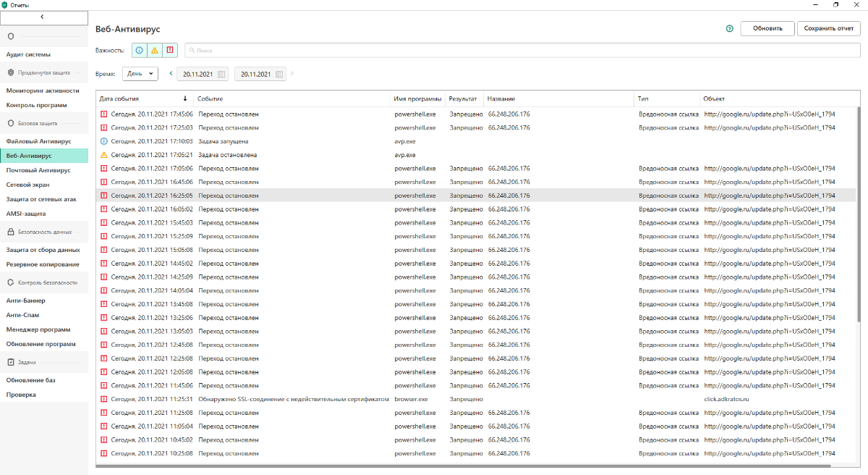Open calendar picker for start date

(x=221, y=74)
